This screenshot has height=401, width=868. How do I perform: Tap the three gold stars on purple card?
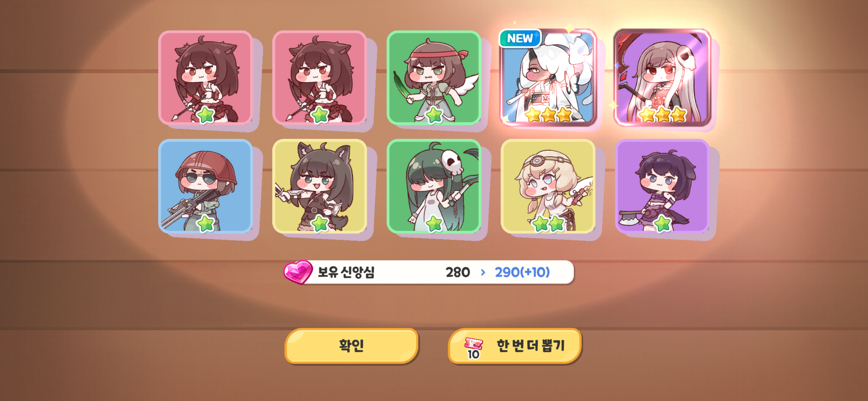pos(662,114)
